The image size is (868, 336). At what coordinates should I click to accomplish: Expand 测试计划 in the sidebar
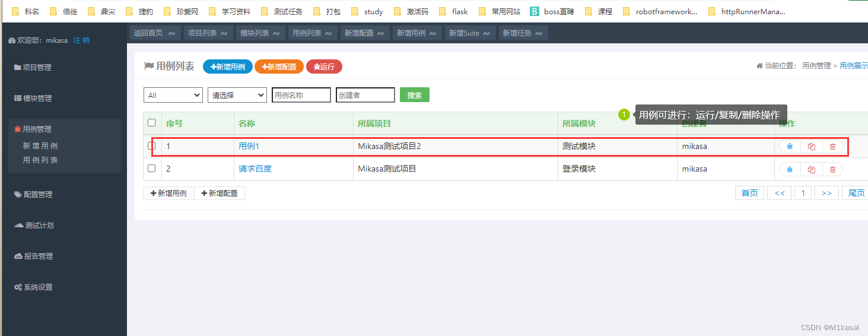[34, 226]
